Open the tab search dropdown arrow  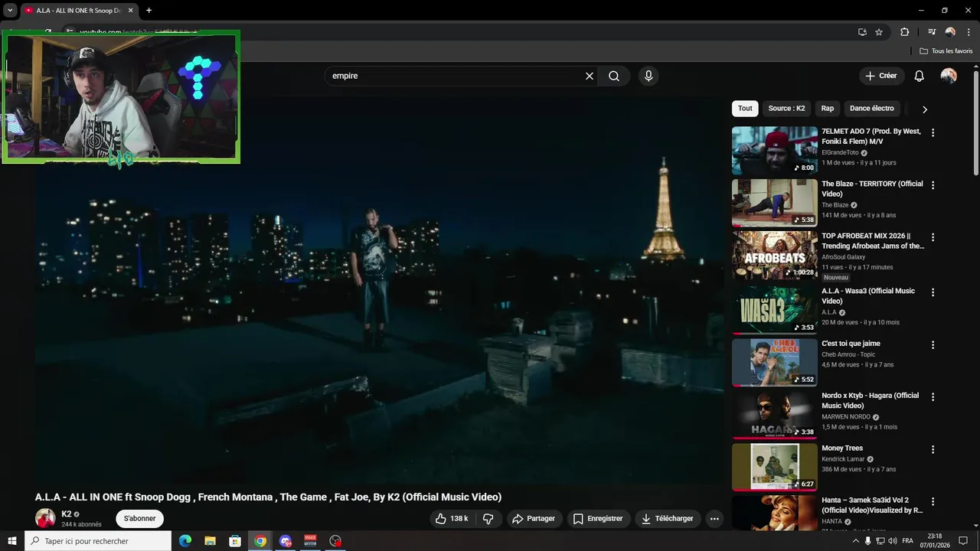click(10, 10)
